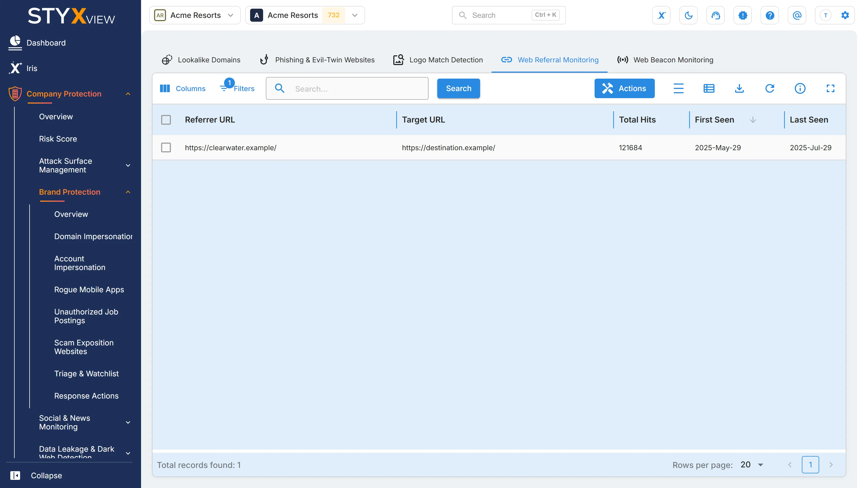
Task: Open Web Beacon Monitoring tab
Action: pos(665,60)
